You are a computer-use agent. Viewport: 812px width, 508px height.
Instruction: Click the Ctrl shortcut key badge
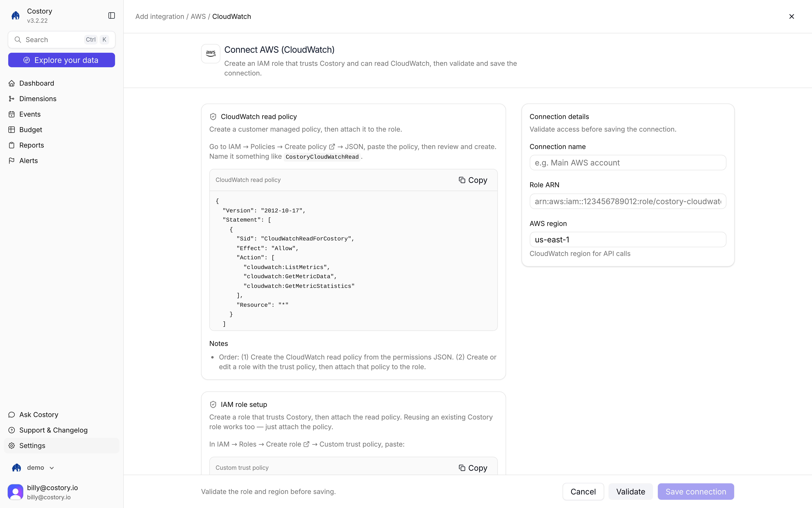click(91, 40)
